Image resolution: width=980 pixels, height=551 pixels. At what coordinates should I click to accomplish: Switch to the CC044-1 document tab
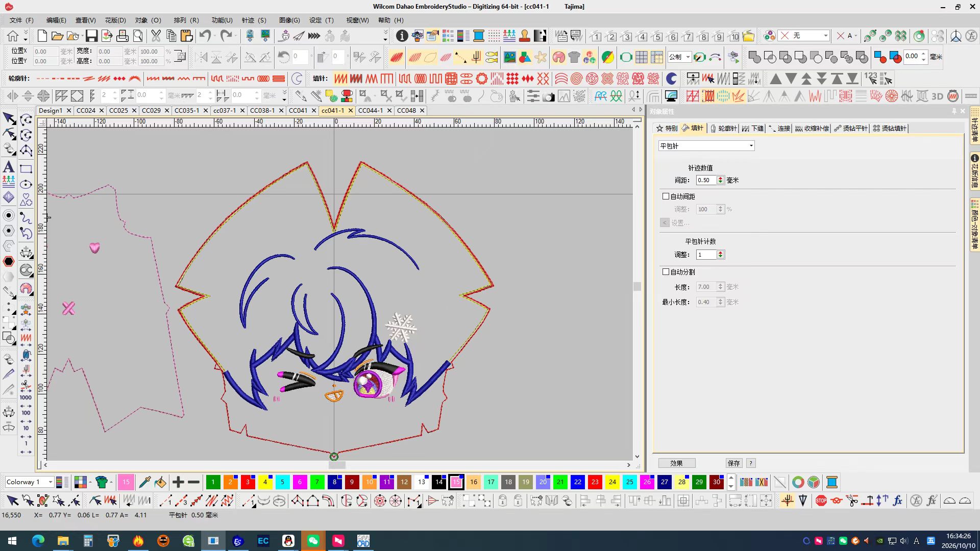click(371, 110)
